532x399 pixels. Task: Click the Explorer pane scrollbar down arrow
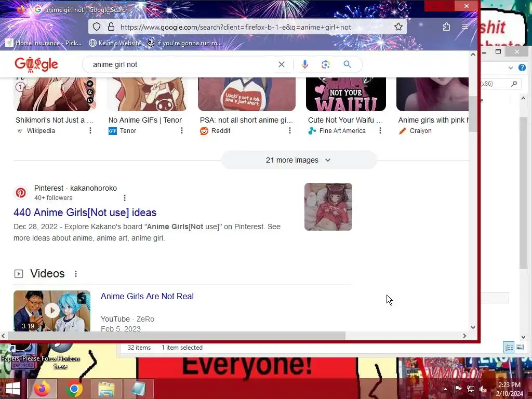tap(523, 337)
